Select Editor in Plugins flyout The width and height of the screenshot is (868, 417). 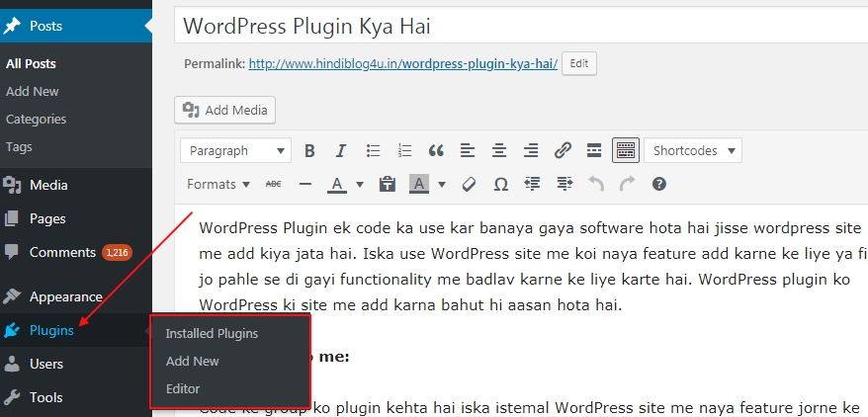coord(183,388)
